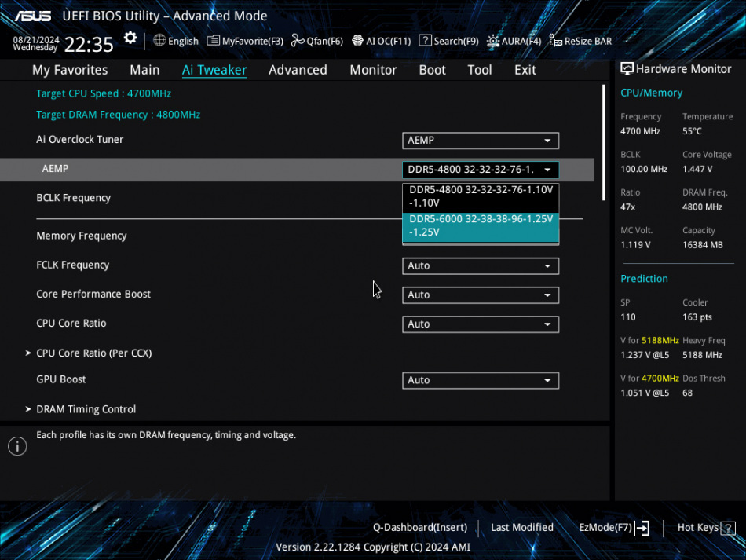Screen dimensions: 746x560
Task: Open the GPU Boost dropdown
Action: (480, 380)
